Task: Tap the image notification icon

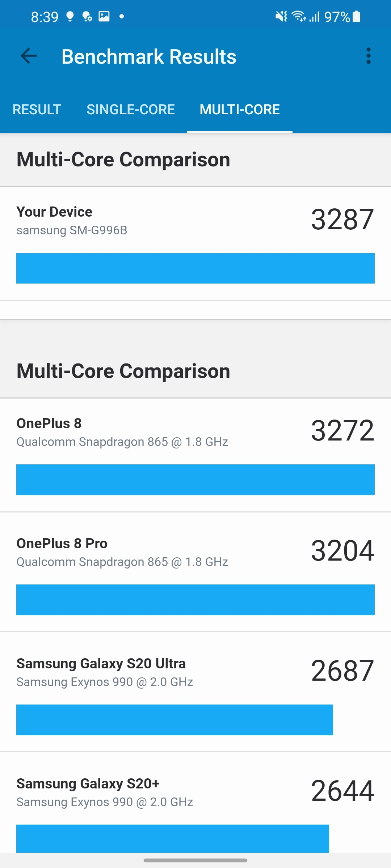Action: click(x=104, y=17)
